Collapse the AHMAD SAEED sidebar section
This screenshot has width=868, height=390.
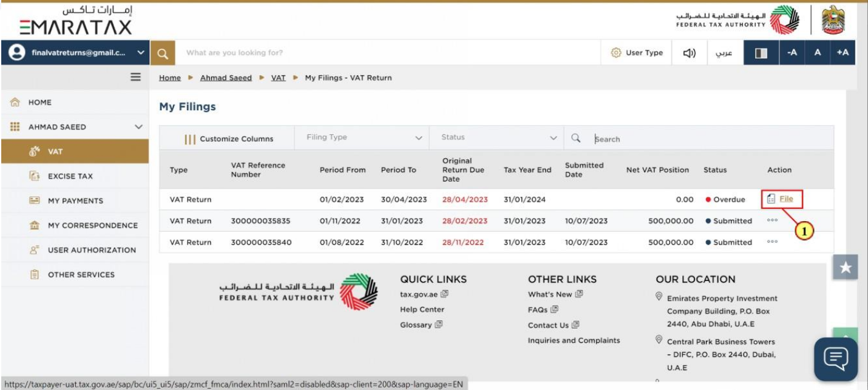click(x=138, y=127)
